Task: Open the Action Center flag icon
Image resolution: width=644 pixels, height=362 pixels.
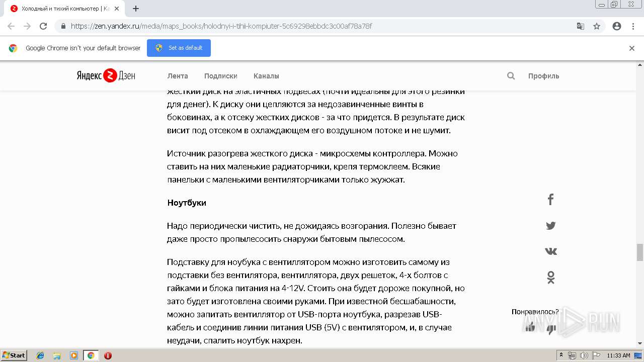Action: point(595,355)
